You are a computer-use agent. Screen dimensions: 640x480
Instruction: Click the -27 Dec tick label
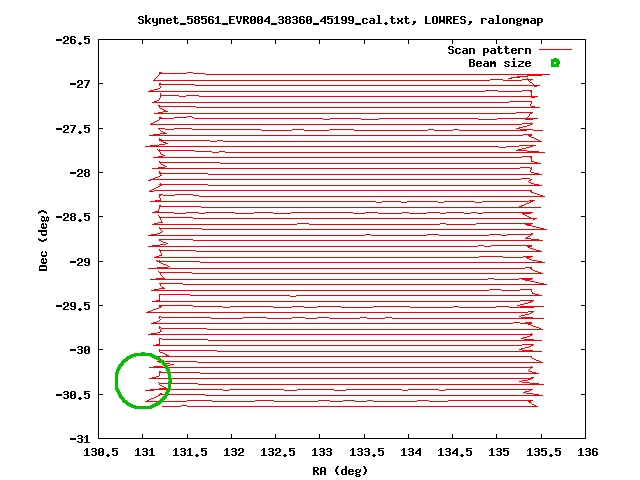coord(80,84)
